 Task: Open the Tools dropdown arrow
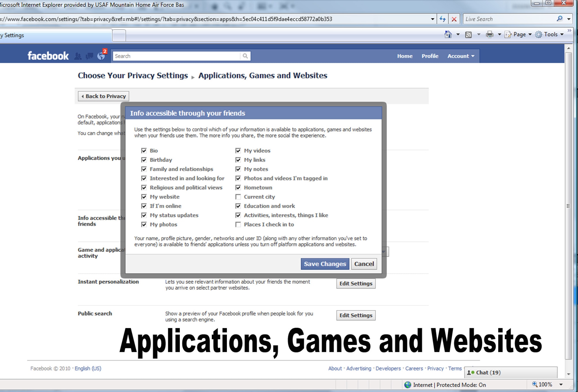coord(562,34)
